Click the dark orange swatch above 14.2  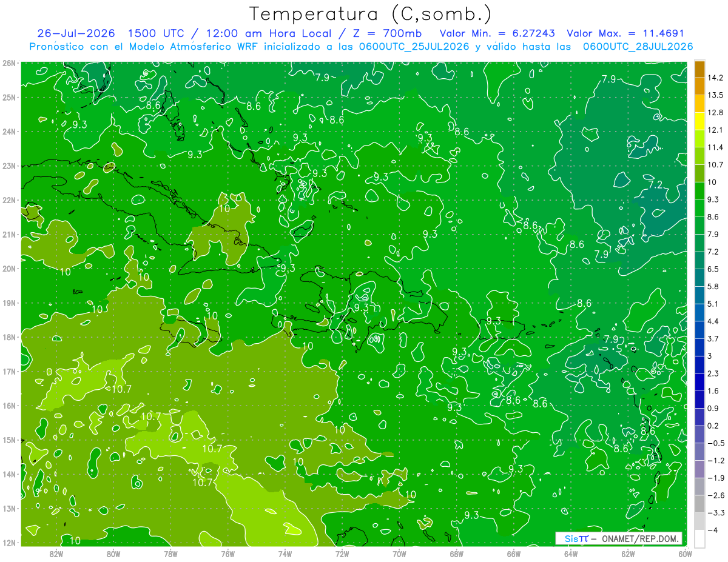pyautogui.click(x=699, y=69)
